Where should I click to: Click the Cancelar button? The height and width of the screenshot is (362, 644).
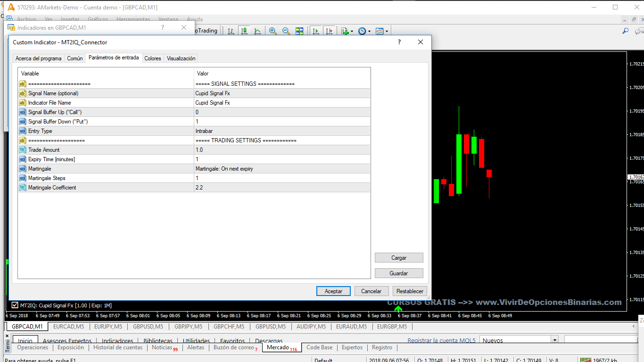pos(372,291)
